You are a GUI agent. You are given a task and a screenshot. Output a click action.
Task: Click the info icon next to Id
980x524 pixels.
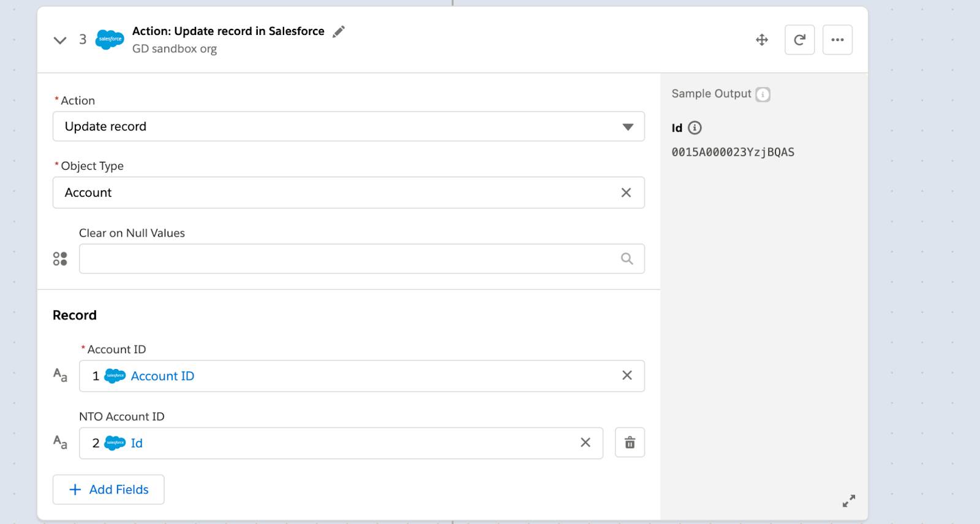695,127
